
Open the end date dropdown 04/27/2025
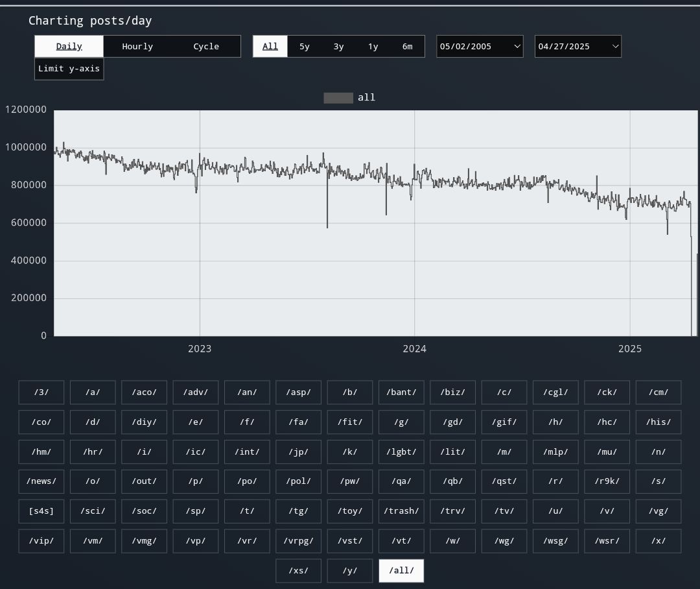click(578, 47)
